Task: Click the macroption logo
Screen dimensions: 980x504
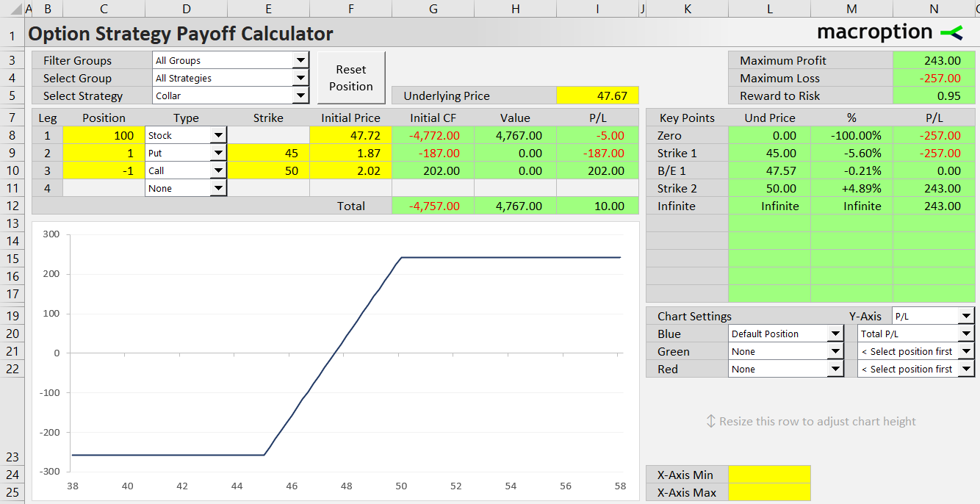Action: (x=890, y=32)
